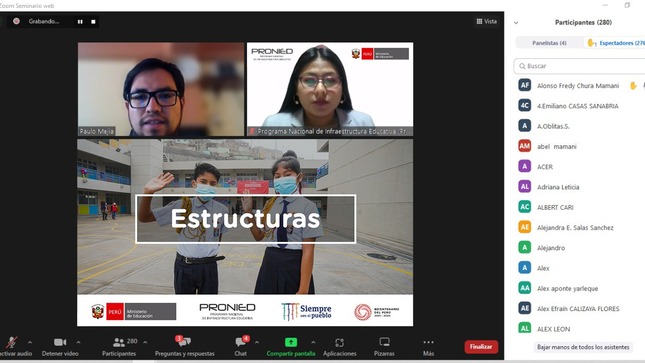Switch to the Espectadores tab
This screenshot has height=363, width=645.
tap(615, 43)
